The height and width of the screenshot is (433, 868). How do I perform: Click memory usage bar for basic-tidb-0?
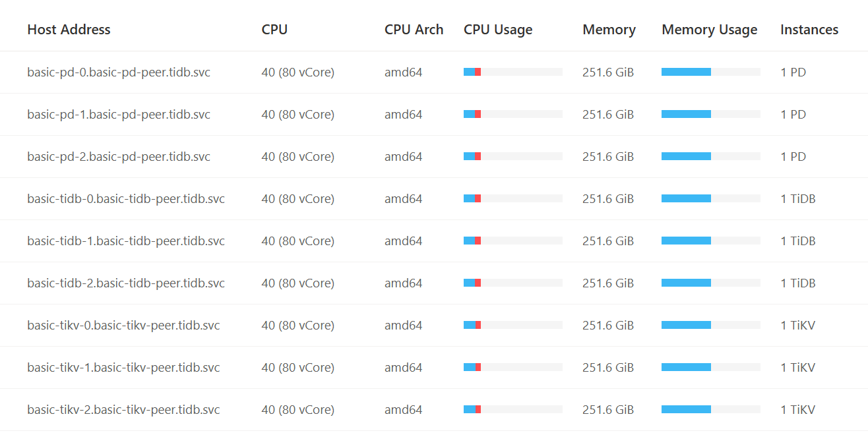pyautogui.click(x=710, y=198)
